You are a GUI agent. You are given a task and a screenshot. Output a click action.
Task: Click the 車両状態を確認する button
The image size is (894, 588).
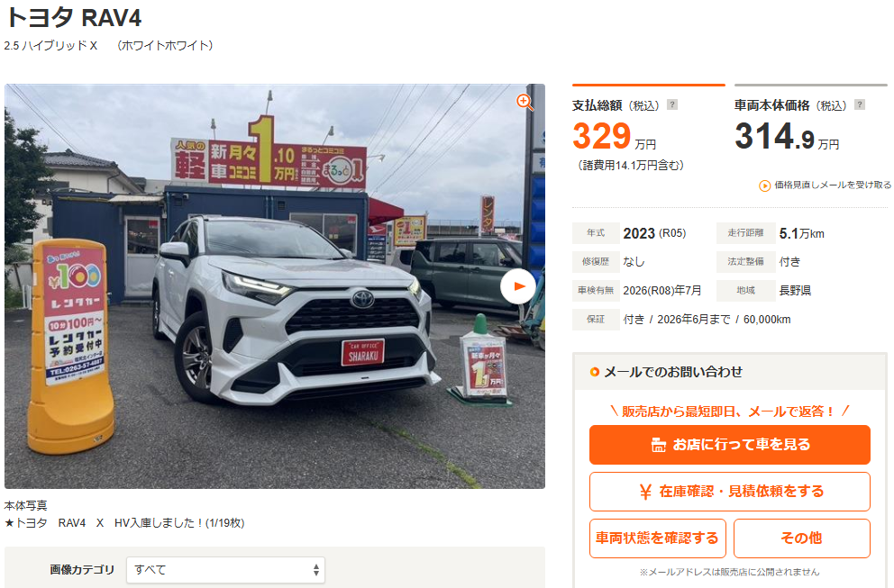click(x=657, y=538)
